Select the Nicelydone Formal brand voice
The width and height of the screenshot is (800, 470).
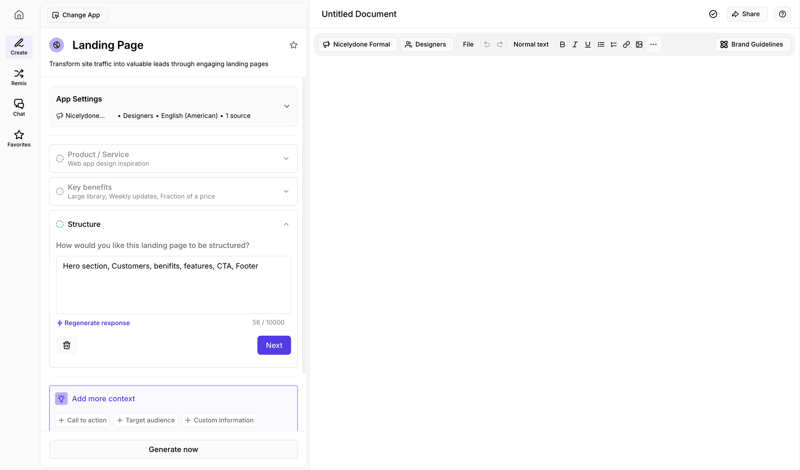point(357,44)
